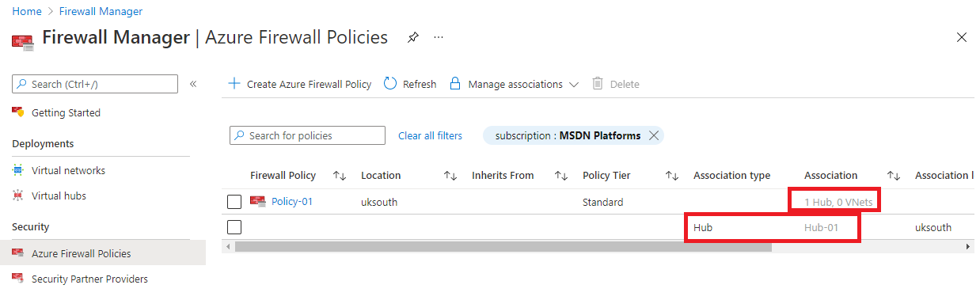The image size is (980, 300).
Task: Open the subscription : MSDN Platforms filter
Action: (x=568, y=135)
